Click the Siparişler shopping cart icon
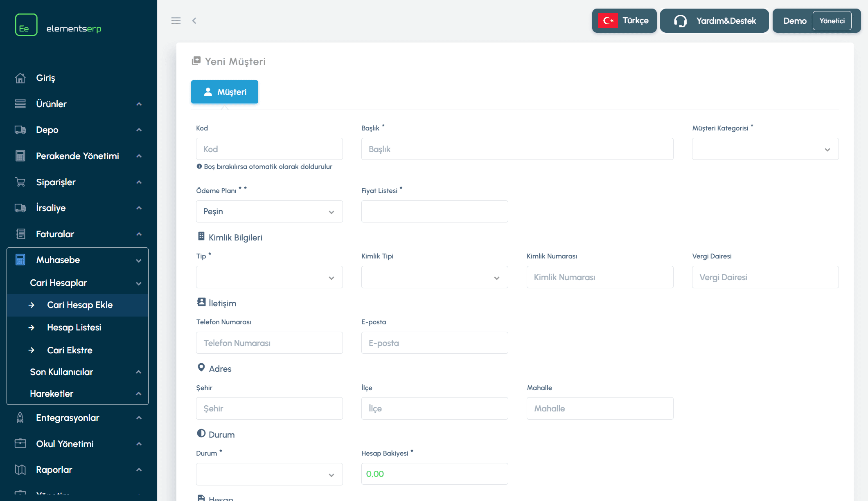The image size is (868, 501). [x=20, y=182]
